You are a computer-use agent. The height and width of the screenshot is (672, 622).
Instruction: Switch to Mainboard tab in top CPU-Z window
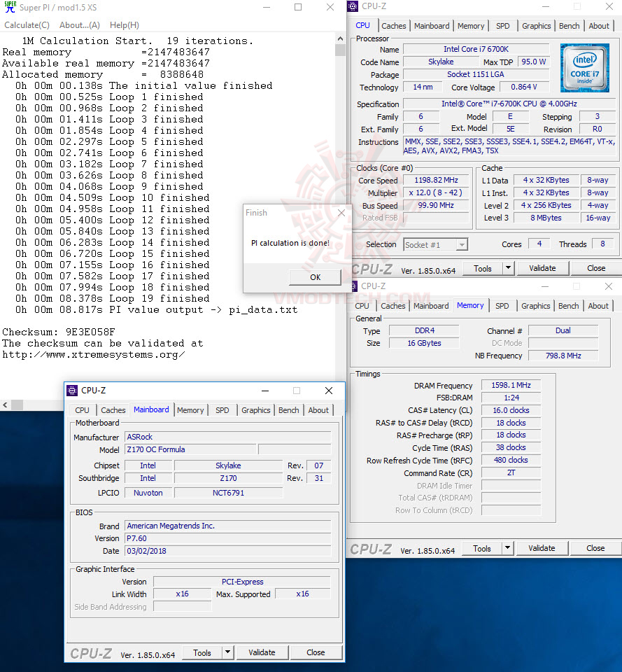point(432,26)
